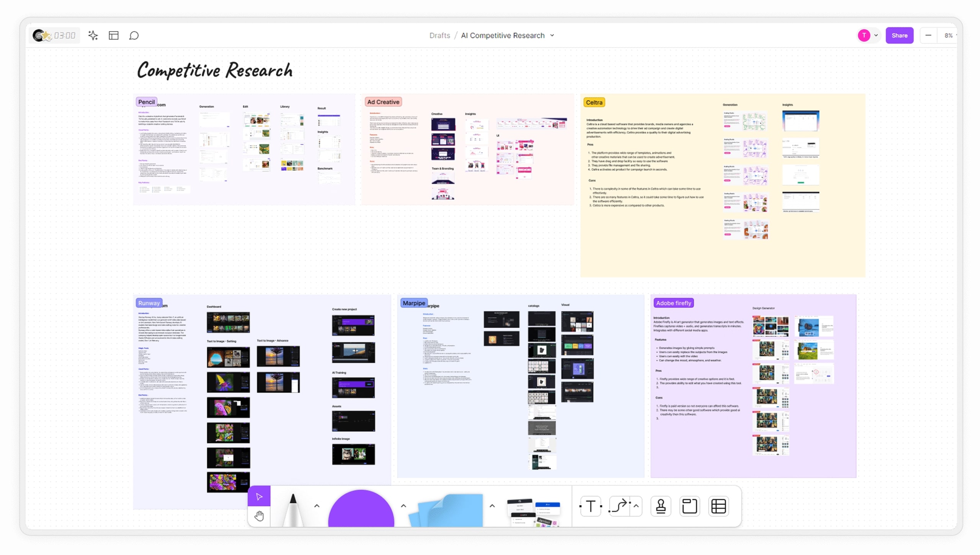Switch to the hand pan tool
Image resolution: width=980 pixels, height=555 pixels.
point(259,516)
